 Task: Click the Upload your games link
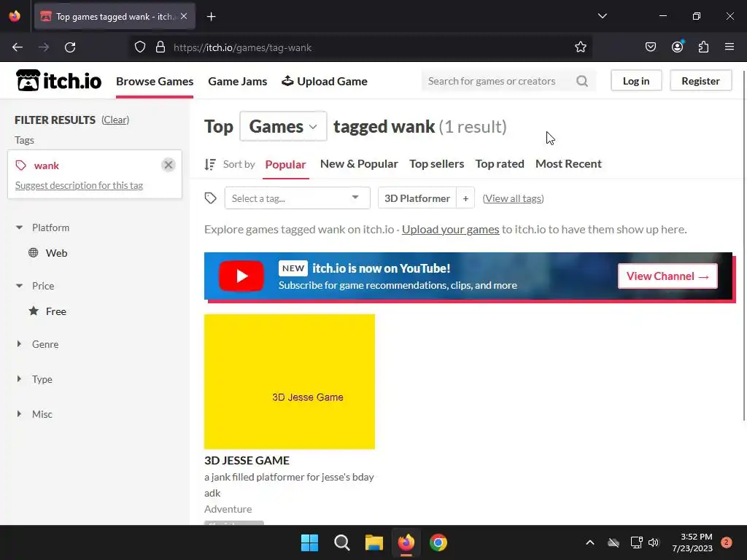click(x=450, y=230)
